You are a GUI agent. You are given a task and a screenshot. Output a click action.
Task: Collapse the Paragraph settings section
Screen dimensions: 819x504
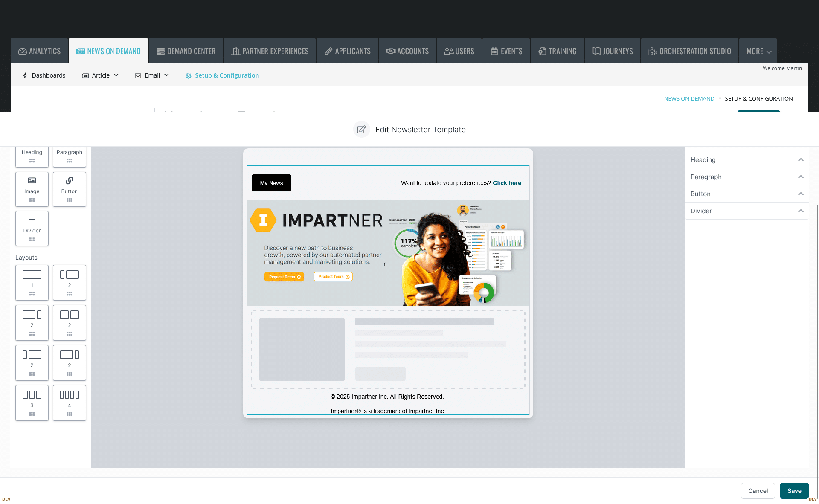(x=801, y=177)
